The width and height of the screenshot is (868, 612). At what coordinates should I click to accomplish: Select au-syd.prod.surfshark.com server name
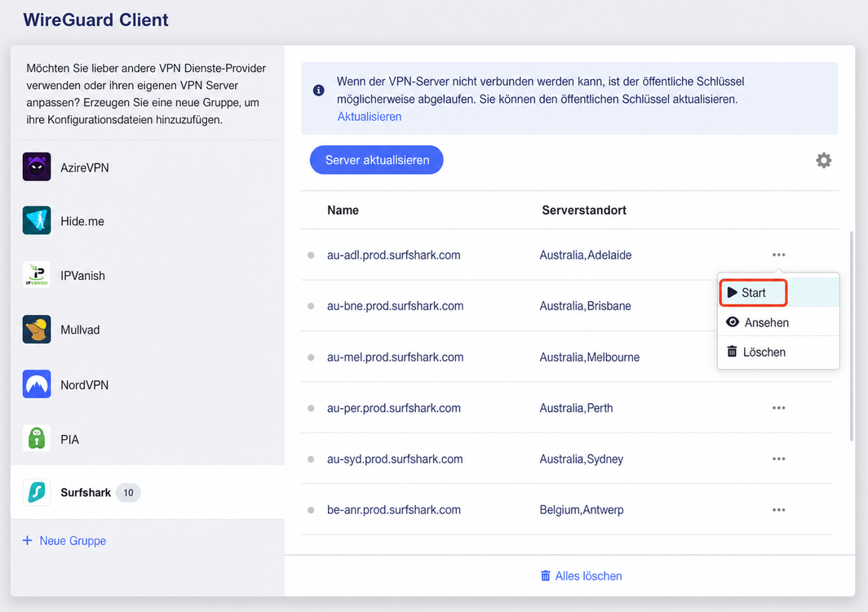tap(395, 459)
